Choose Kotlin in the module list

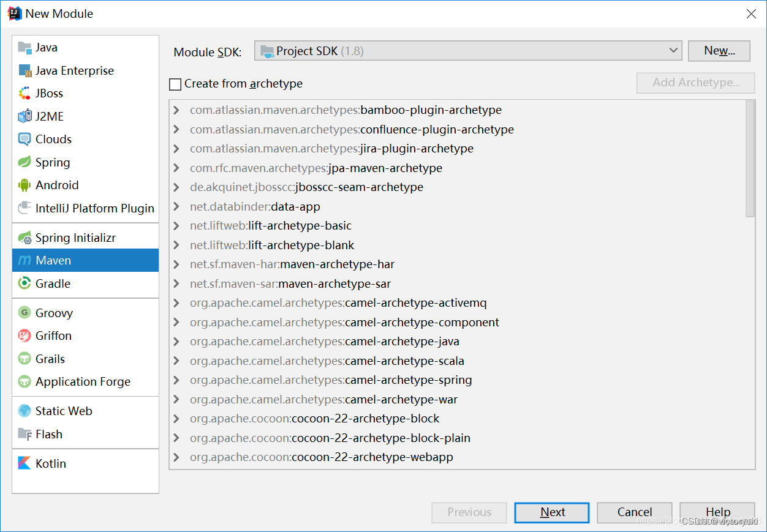tap(85, 463)
